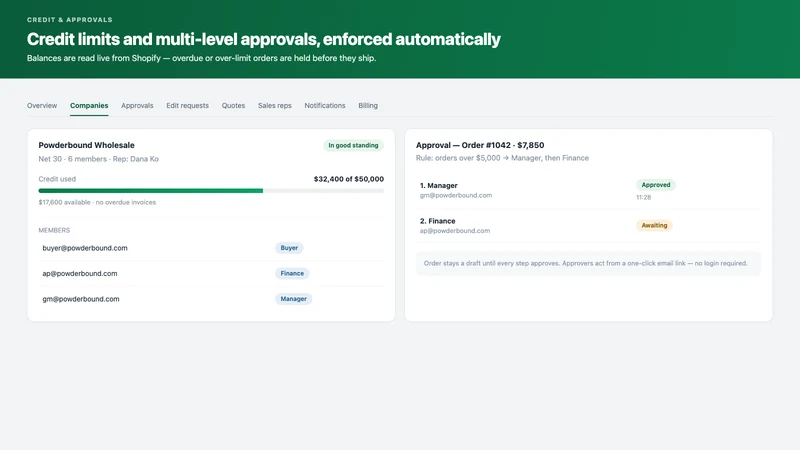
Task: Click the MEMBERS section label
Action: click(x=54, y=231)
